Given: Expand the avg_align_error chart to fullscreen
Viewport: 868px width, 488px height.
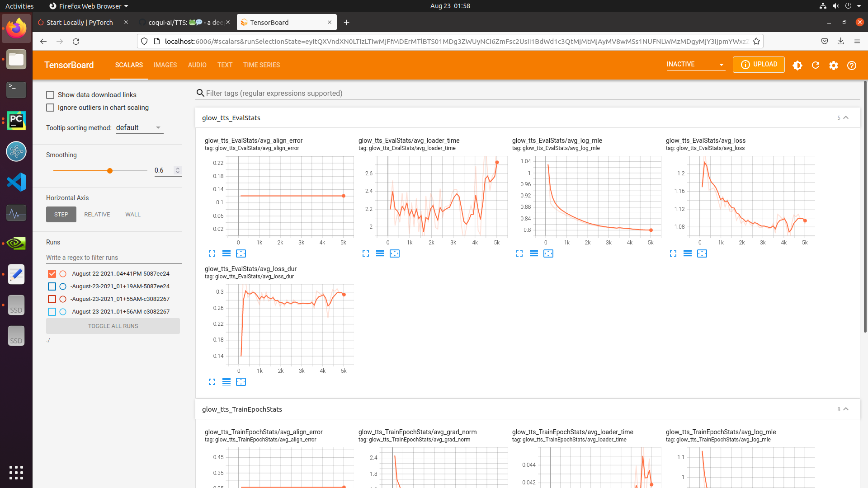Looking at the screenshot, I should point(212,253).
